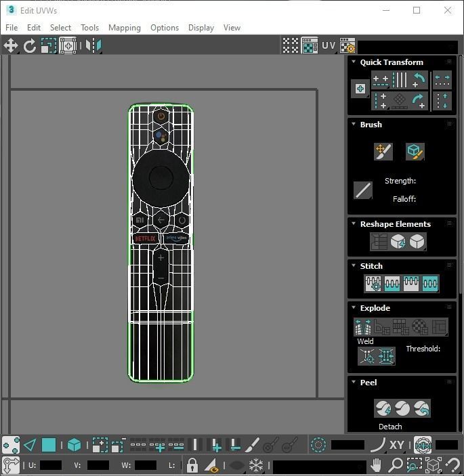
Task: Collapse the Peel rollout
Action: [354, 382]
